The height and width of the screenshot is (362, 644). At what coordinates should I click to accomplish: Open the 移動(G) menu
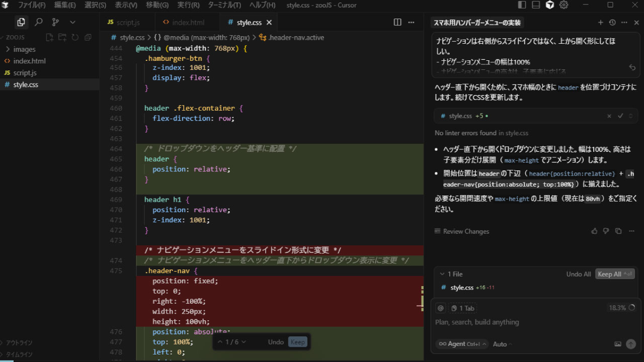(x=157, y=5)
